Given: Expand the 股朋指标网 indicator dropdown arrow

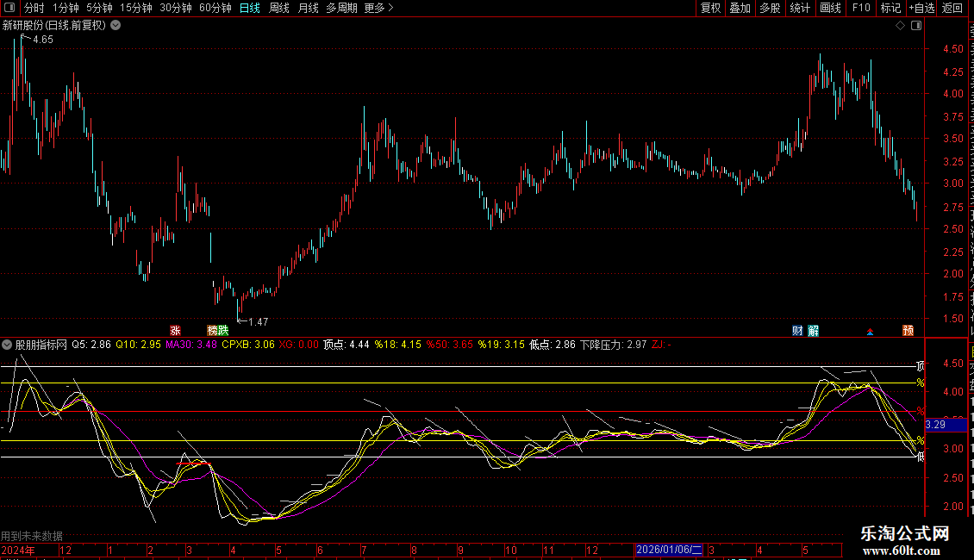Looking at the screenshot, I should [x=7, y=345].
